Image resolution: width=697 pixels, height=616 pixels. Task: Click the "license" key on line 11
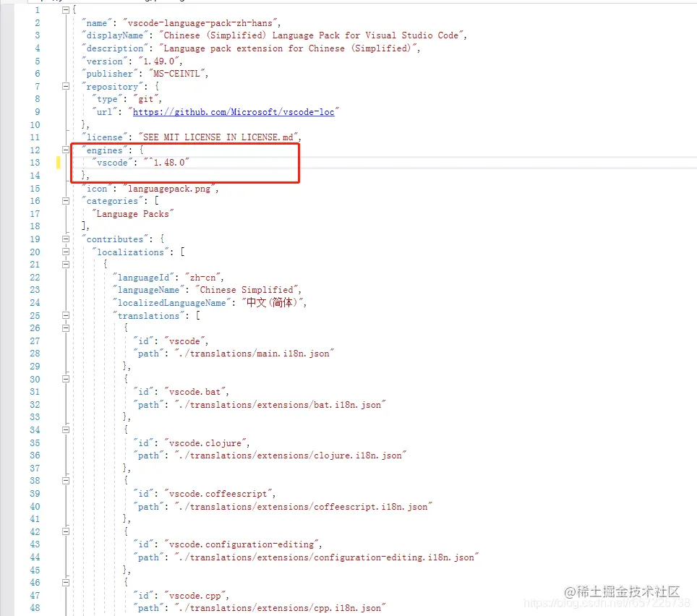tap(104, 137)
